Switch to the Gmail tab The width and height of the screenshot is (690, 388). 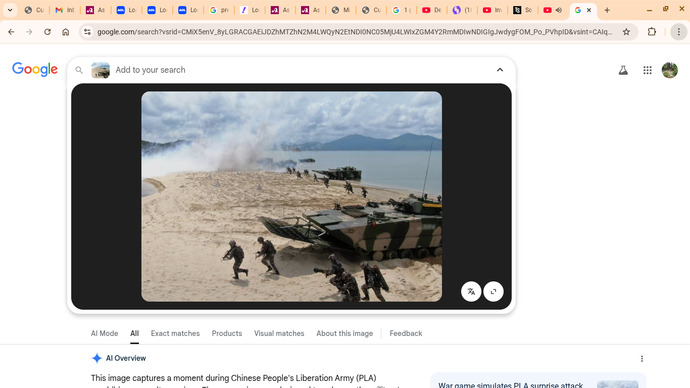pyautogui.click(x=65, y=10)
